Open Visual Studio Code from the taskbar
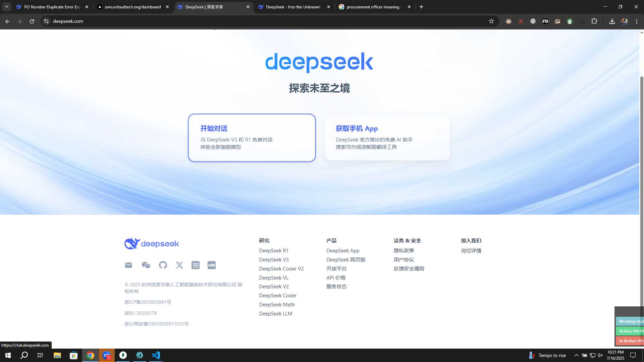This screenshot has height=362, width=644. click(156, 355)
